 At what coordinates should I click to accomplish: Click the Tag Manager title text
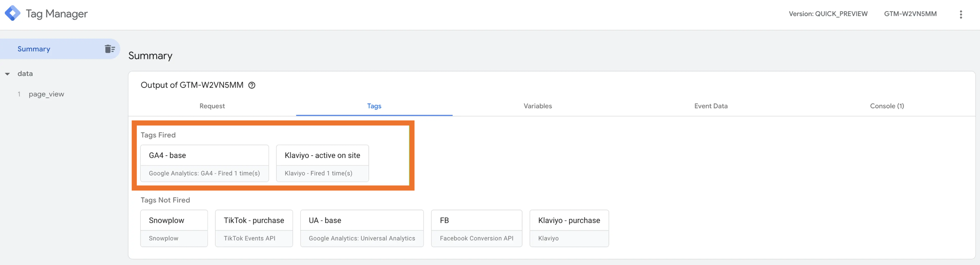57,14
